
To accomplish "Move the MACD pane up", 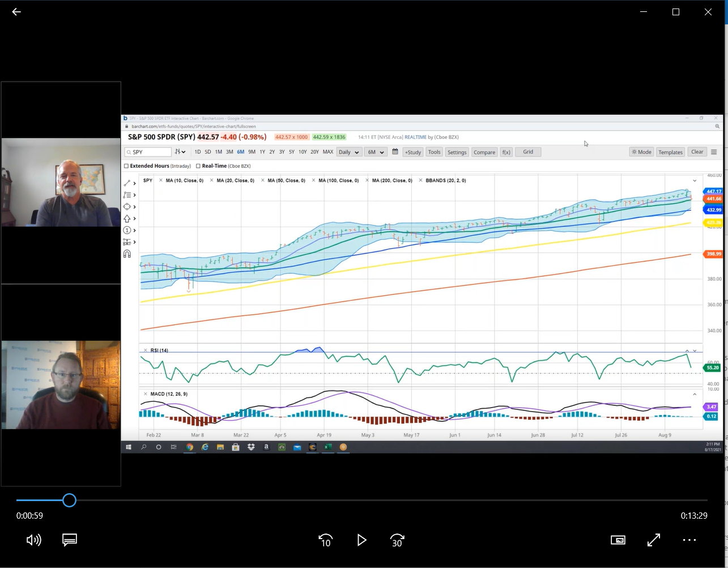I will click(695, 394).
